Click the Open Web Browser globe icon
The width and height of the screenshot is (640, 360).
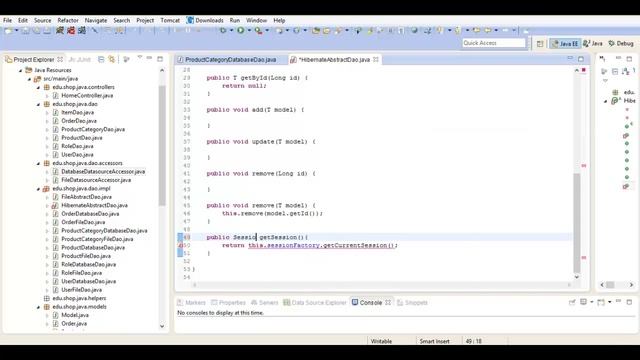(414, 30)
